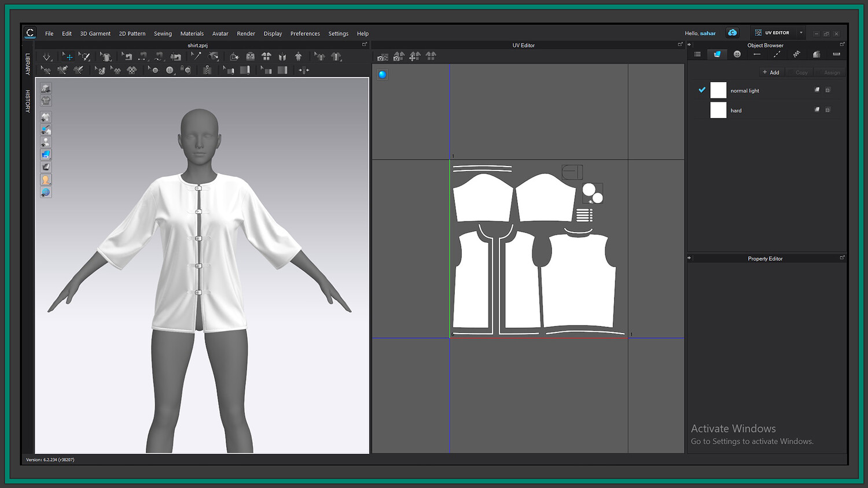Click the white swatch of hard fabric

click(718, 110)
